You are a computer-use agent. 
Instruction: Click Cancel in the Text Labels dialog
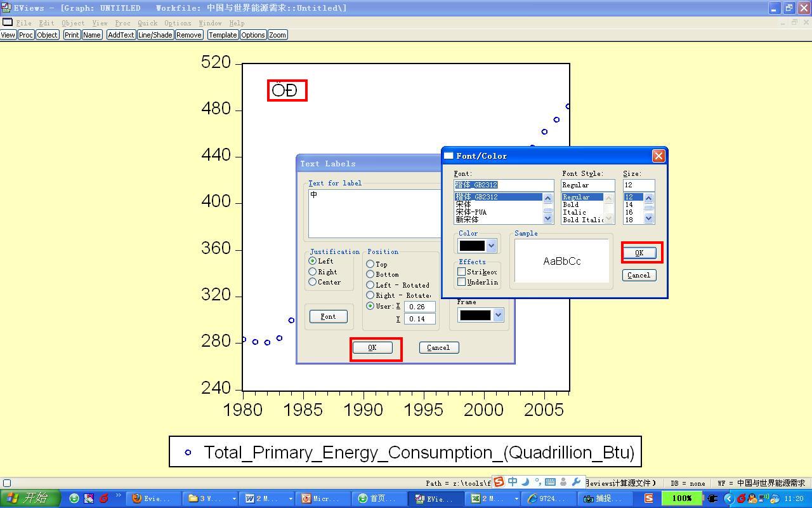click(x=438, y=347)
